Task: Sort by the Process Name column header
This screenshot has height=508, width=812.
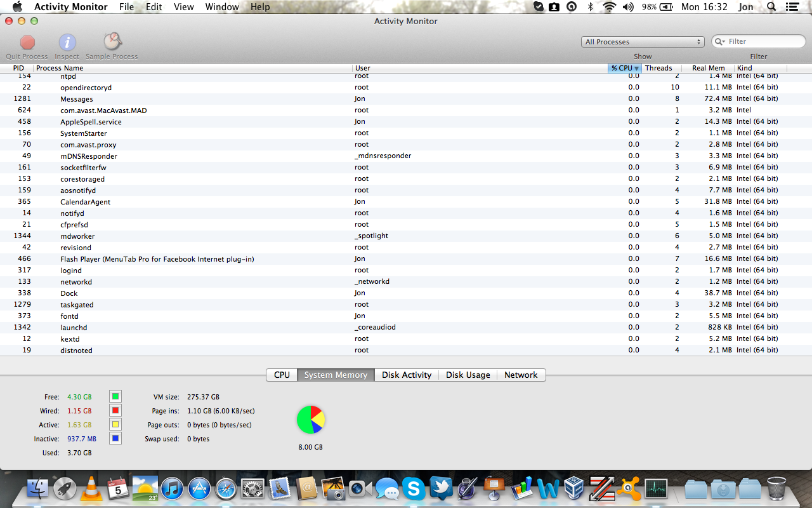Action: click(x=193, y=68)
